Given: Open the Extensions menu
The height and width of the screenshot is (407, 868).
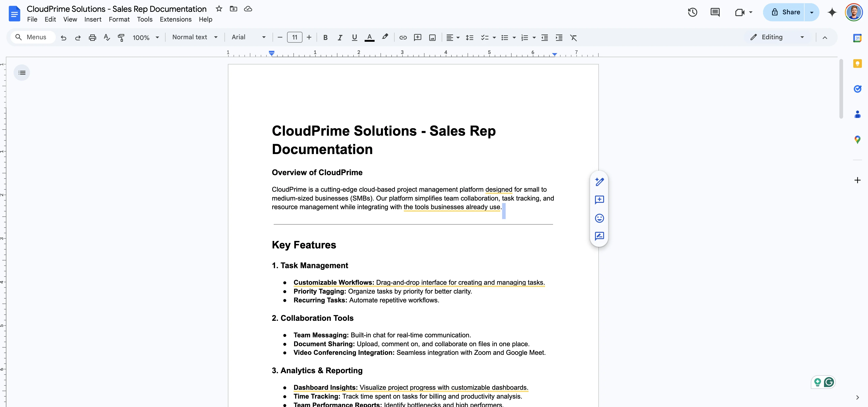Looking at the screenshot, I should click(x=175, y=20).
